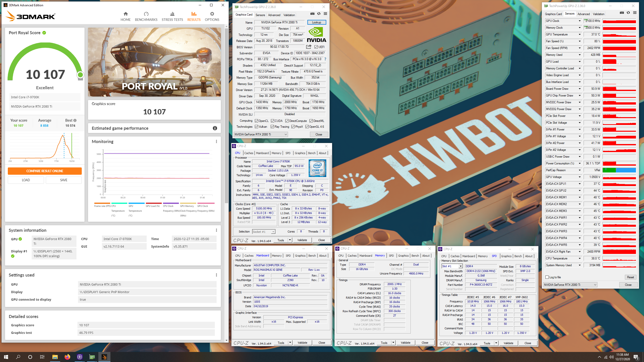Click the Save button in 3DMark
Image resolution: width=644 pixels, height=362 pixels.
(x=64, y=180)
